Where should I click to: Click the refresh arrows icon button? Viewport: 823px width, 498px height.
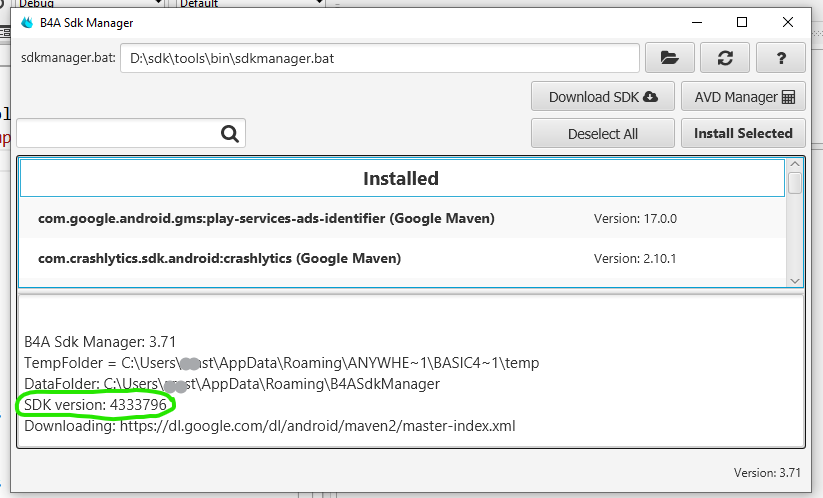coord(725,58)
